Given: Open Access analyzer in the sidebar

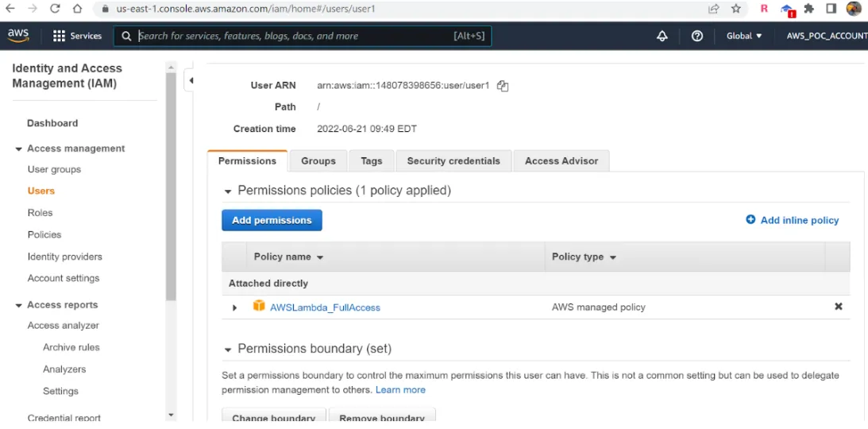Looking at the screenshot, I should click(63, 326).
